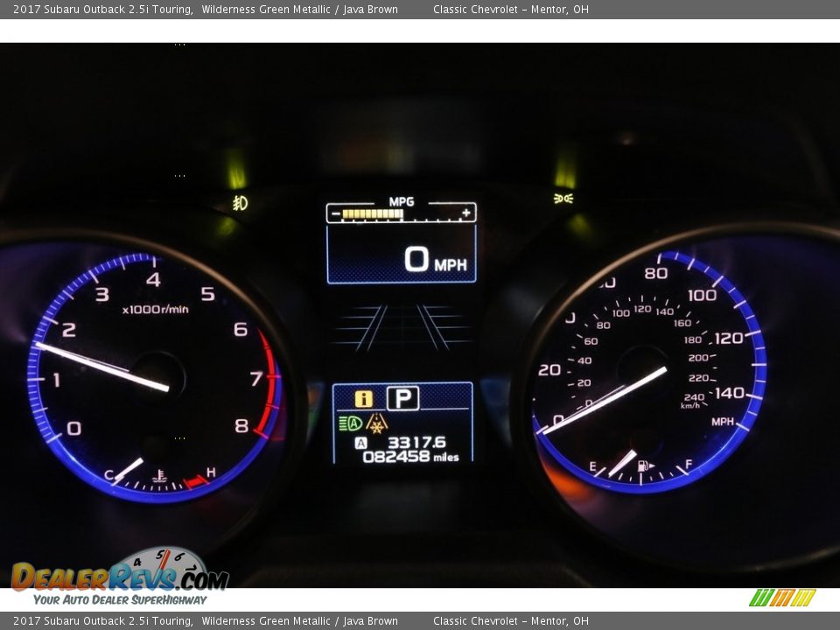The height and width of the screenshot is (630, 840).
Task: Click the digital 0 MPH speed readout
Action: pyautogui.click(x=436, y=260)
